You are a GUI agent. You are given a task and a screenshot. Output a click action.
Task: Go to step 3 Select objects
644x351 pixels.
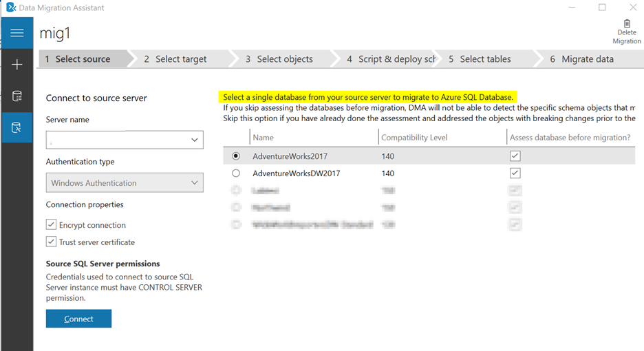tap(285, 59)
